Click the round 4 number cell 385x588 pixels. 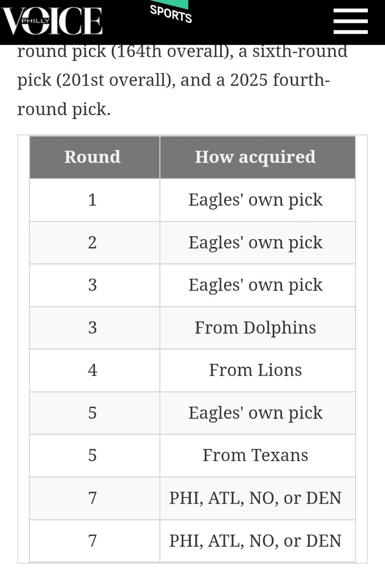93,370
